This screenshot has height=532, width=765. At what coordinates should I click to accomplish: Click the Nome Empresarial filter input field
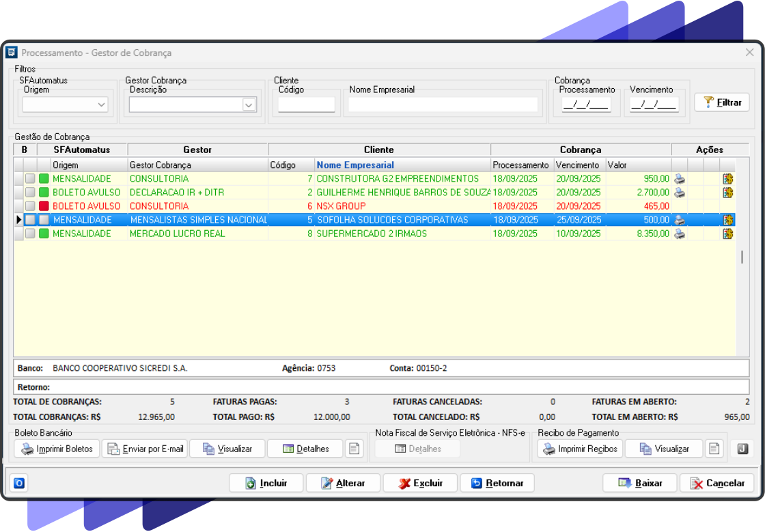click(x=443, y=104)
